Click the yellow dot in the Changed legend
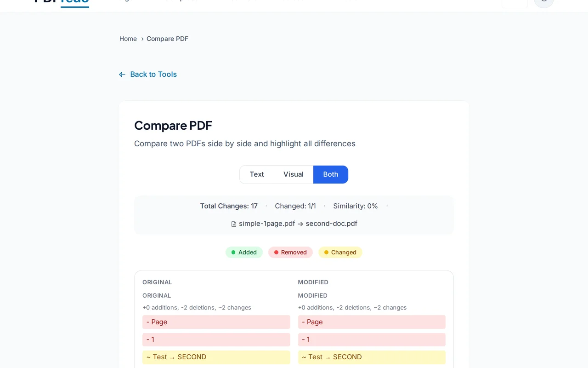Screen dimensions: 588x368 326,252
